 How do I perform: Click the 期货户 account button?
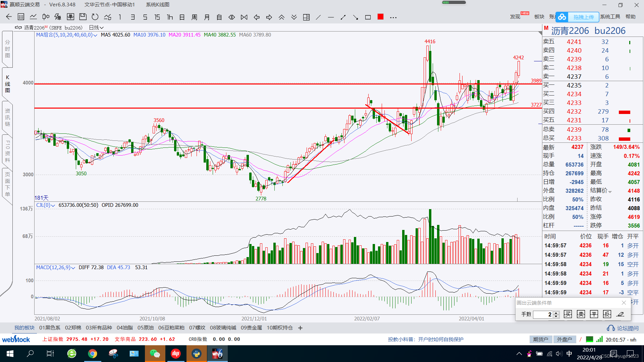[541, 340]
